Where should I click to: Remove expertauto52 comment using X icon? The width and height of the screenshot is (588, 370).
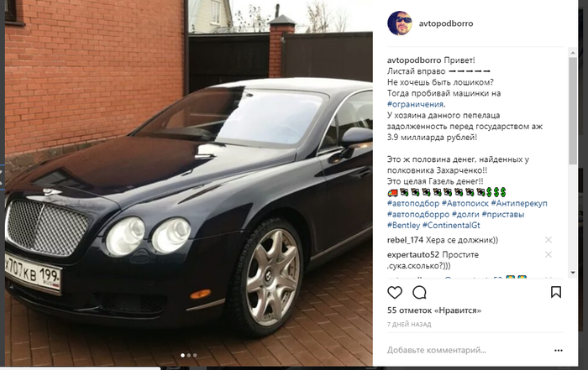pos(549,255)
